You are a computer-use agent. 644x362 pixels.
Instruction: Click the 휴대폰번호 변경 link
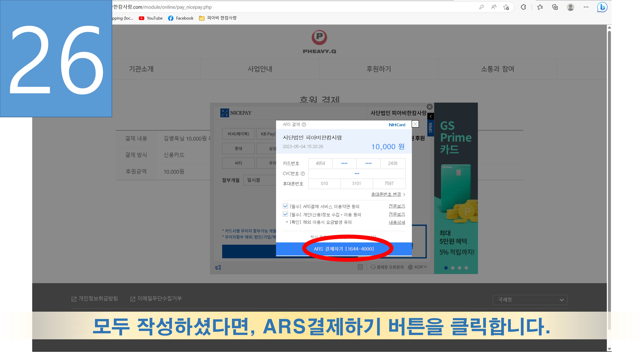pyautogui.click(x=386, y=194)
